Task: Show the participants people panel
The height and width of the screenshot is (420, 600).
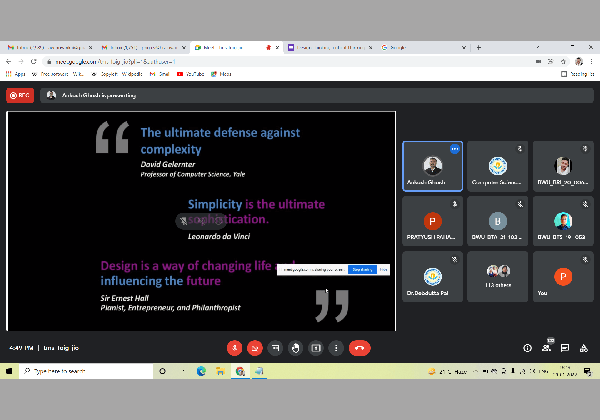Action: click(548, 348)
